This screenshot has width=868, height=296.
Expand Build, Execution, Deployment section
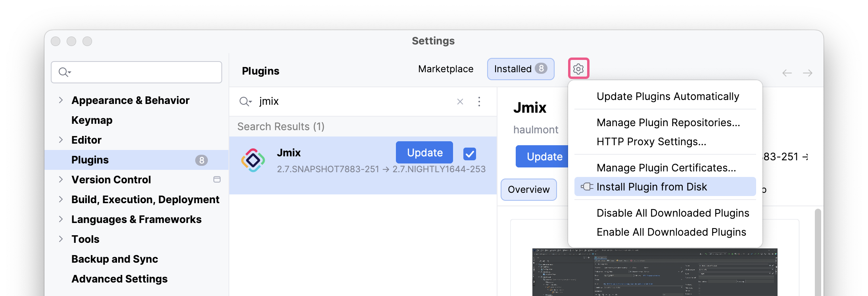point(61,199)
